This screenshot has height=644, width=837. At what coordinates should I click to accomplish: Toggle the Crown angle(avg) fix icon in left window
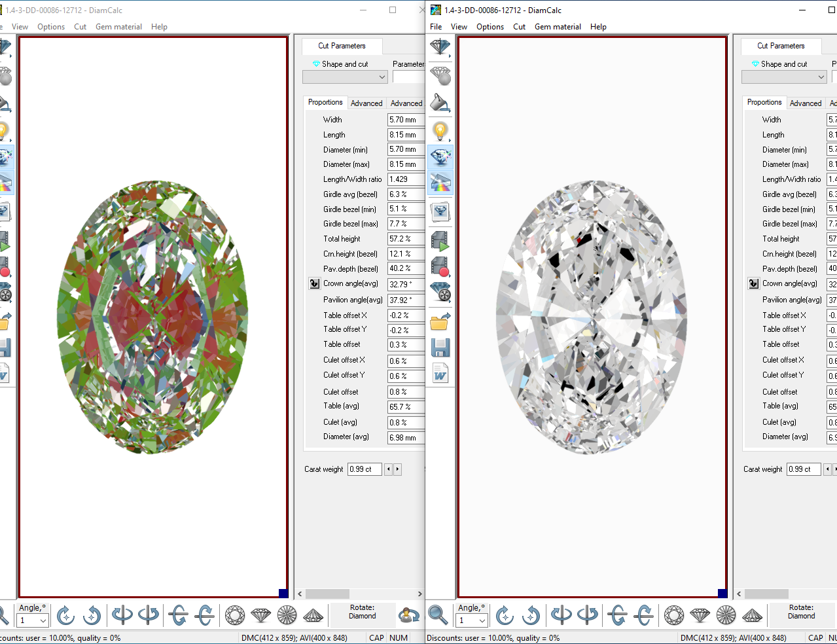point(314,283)
